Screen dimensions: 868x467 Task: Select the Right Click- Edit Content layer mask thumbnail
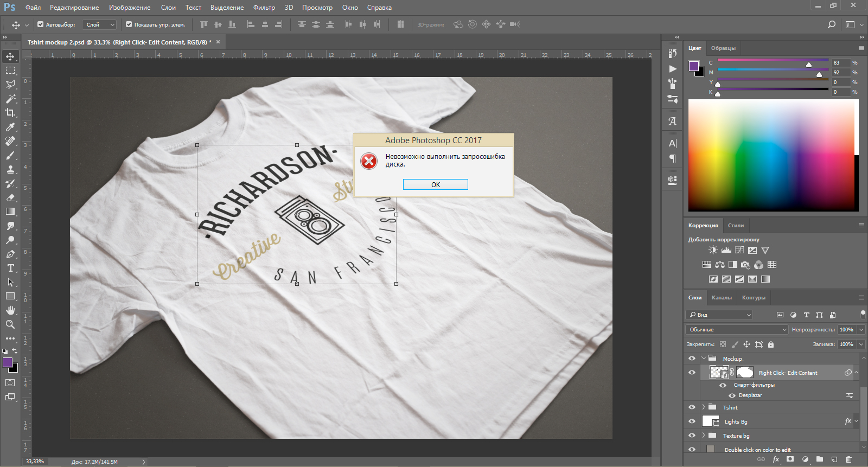click(x=745, y=373)
